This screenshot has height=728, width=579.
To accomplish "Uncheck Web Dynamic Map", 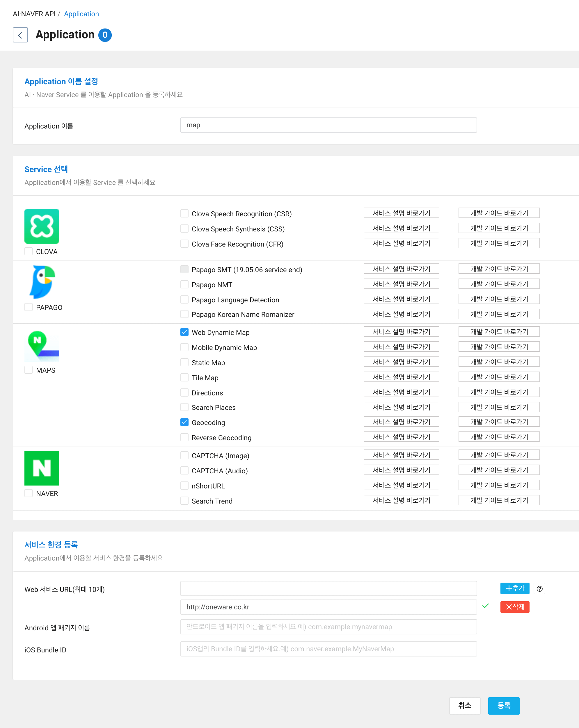I will (184, 332).
